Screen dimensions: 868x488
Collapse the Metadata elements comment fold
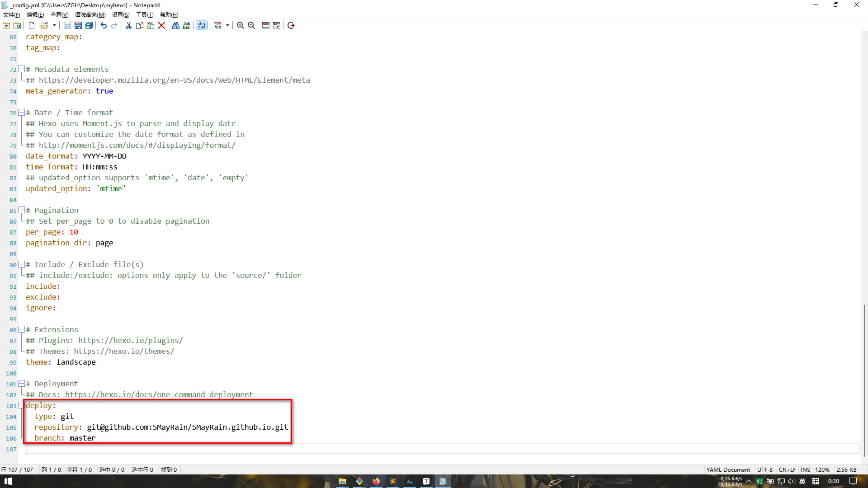click(21, 69)
